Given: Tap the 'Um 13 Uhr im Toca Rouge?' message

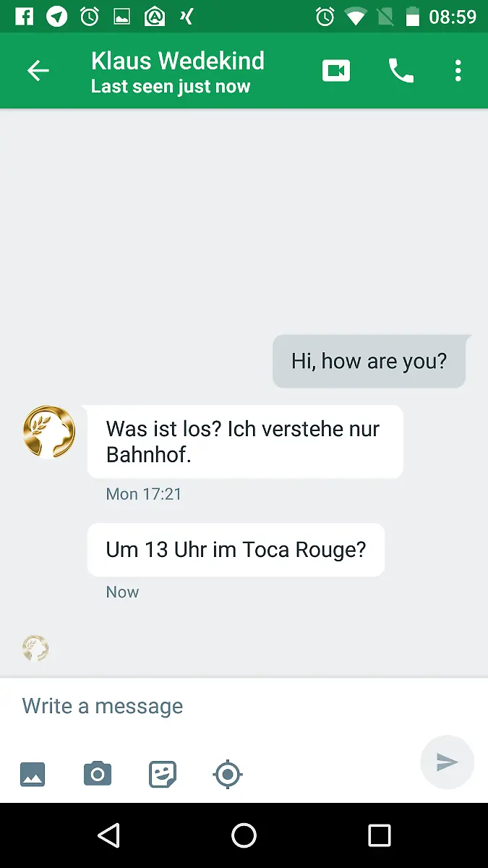Looking at the screenshot, I should pyautogui.click(x=236, y=550).
